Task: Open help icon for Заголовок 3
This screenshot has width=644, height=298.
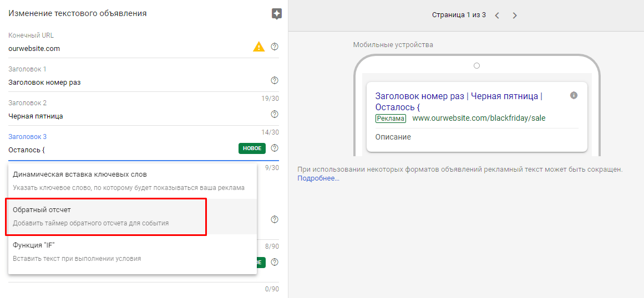Action: [x=275, y=148]
